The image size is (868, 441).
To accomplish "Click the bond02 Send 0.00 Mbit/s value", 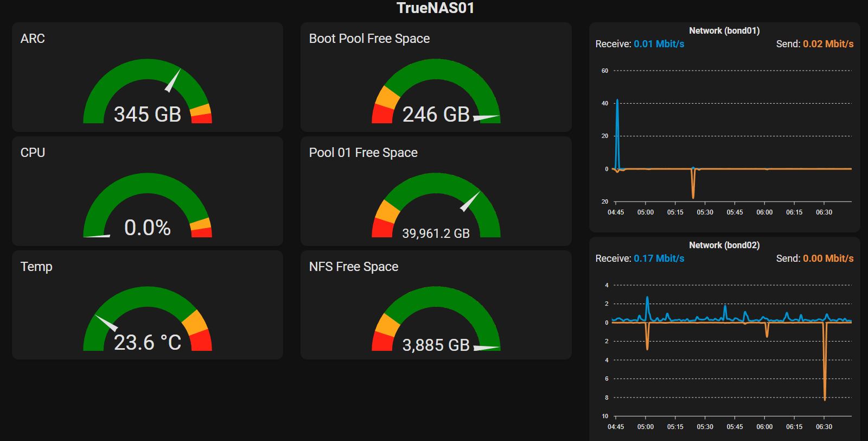I will [828, 259].
